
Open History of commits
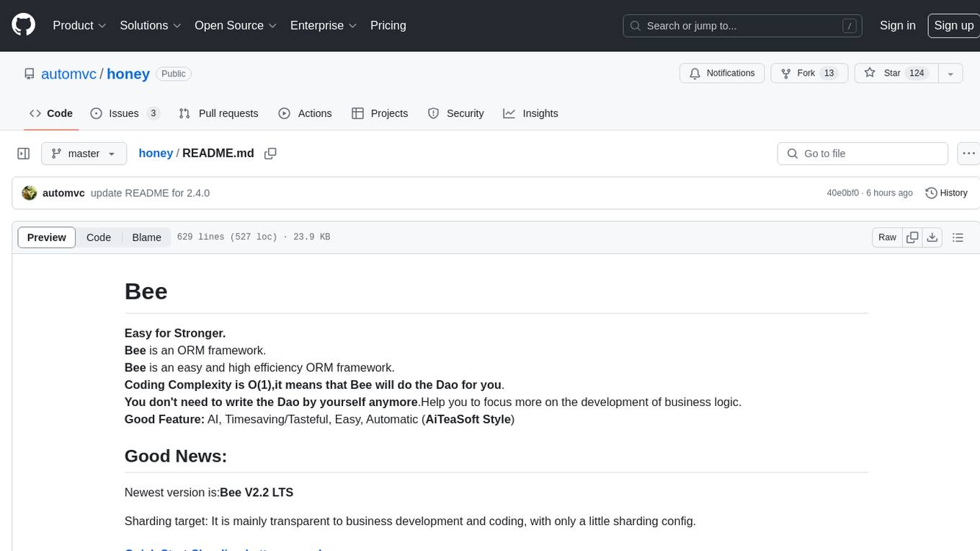point(946,193)
